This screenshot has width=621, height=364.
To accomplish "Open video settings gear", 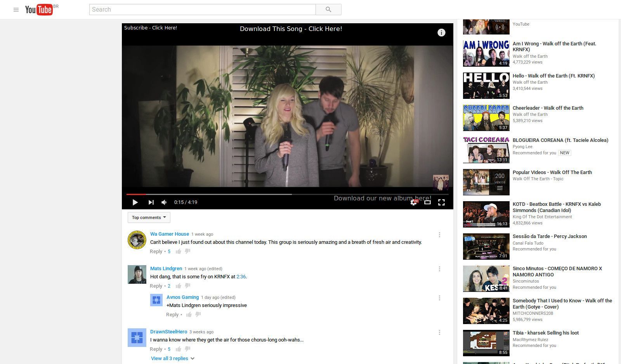I will point(414,202).
